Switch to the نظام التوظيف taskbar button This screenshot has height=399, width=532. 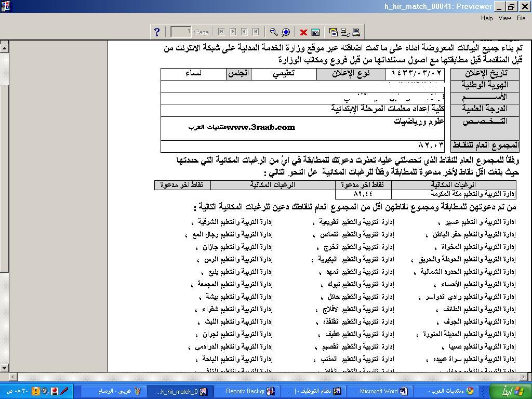pyautogui.click(x=313, y=391)
